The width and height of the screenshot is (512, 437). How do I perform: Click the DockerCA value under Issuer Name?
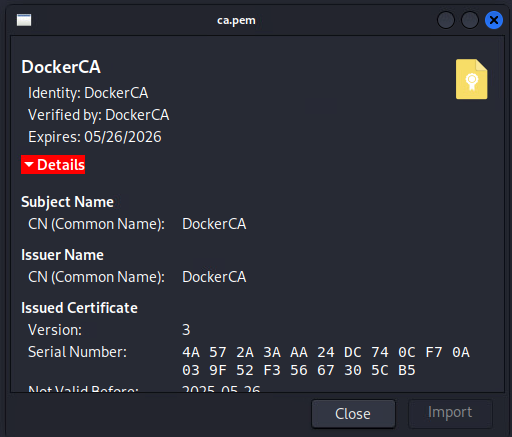coord(214,277)
